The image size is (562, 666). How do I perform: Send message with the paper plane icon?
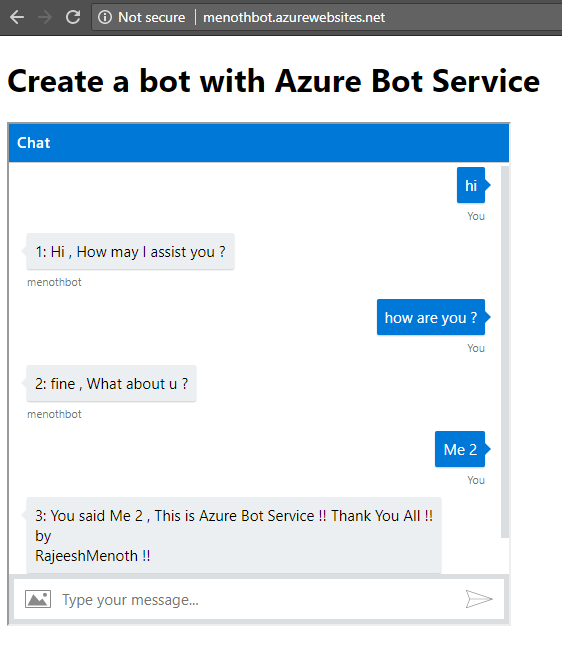coord(479,599)
